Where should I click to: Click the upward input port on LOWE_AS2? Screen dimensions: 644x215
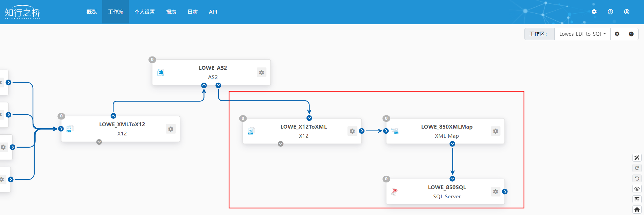pyautogui.click(x=204, y=85)
